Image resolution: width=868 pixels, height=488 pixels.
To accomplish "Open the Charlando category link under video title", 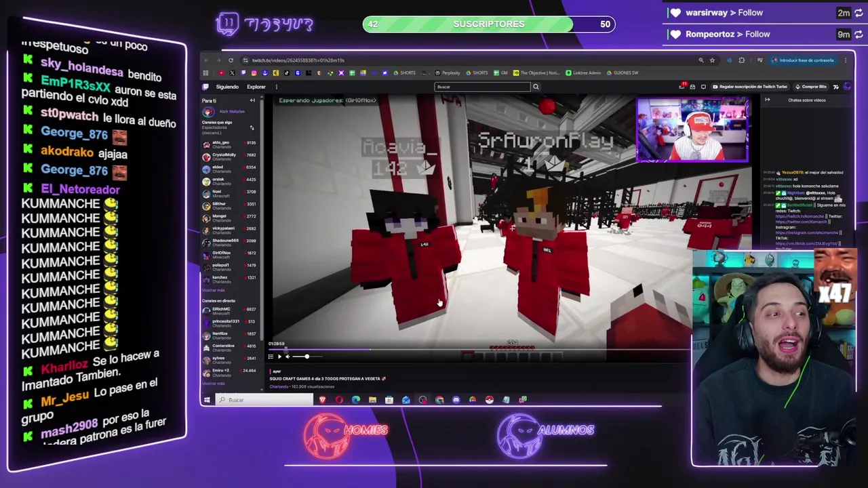I will 279,386.
